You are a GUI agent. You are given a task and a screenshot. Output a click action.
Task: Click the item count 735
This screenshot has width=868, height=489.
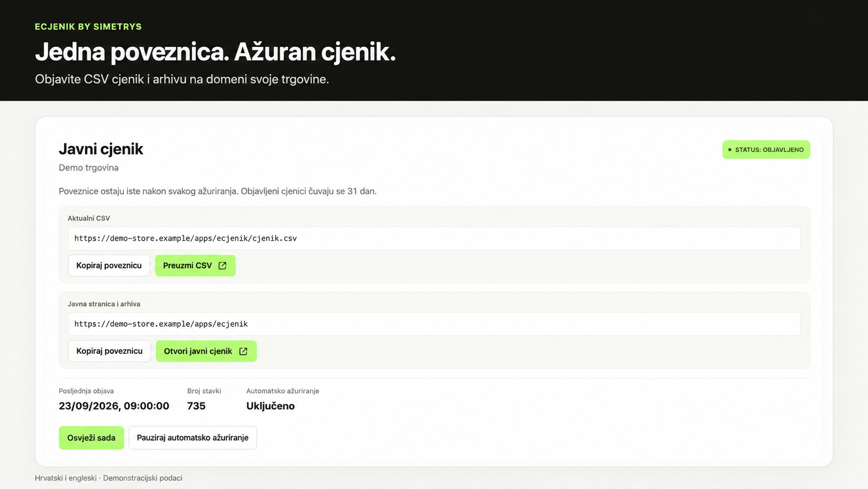point(196,406)
